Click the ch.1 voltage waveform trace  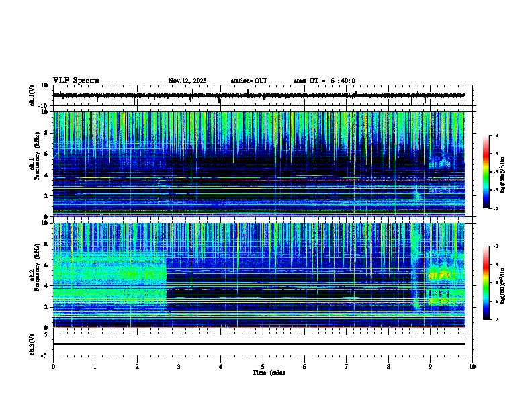point(259,95)
